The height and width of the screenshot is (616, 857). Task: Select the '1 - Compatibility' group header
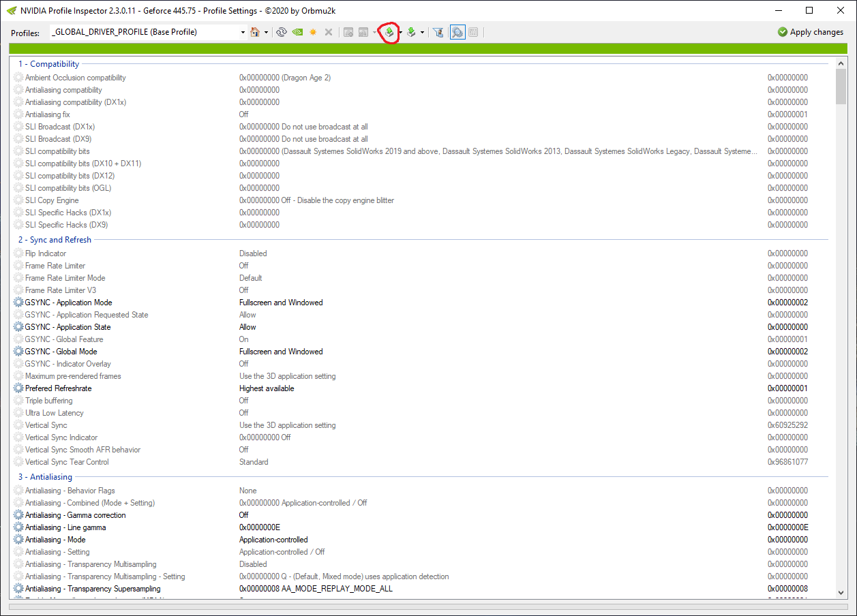(x=48, y=64)
